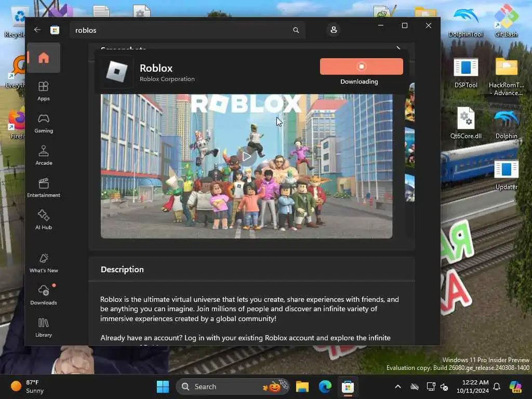Click the network display tray icon
Image resolution: width=532 pixels, height=399 pixels.
(x=431, y=387)
